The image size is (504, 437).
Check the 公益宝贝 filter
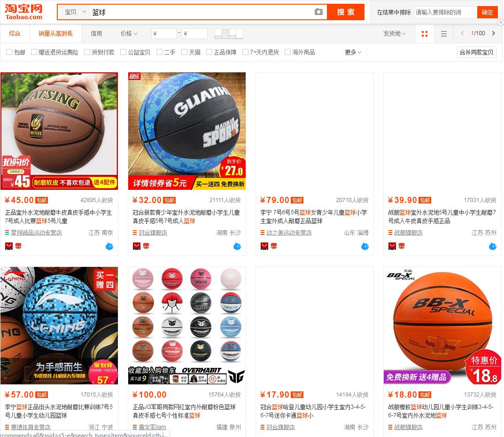[123, 52]
